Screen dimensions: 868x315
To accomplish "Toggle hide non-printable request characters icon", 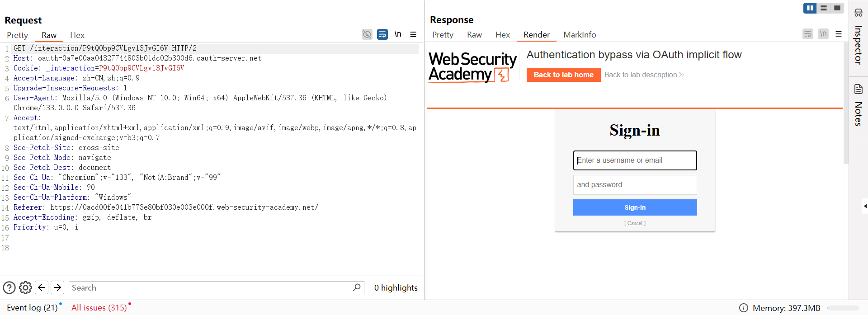I will pyautogui.click(x=367, y=34).
